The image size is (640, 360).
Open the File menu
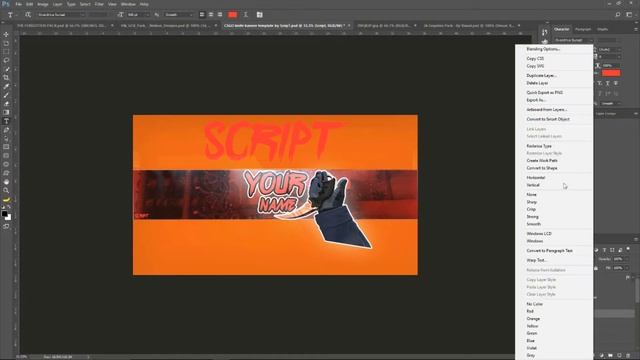coord(19,4)
